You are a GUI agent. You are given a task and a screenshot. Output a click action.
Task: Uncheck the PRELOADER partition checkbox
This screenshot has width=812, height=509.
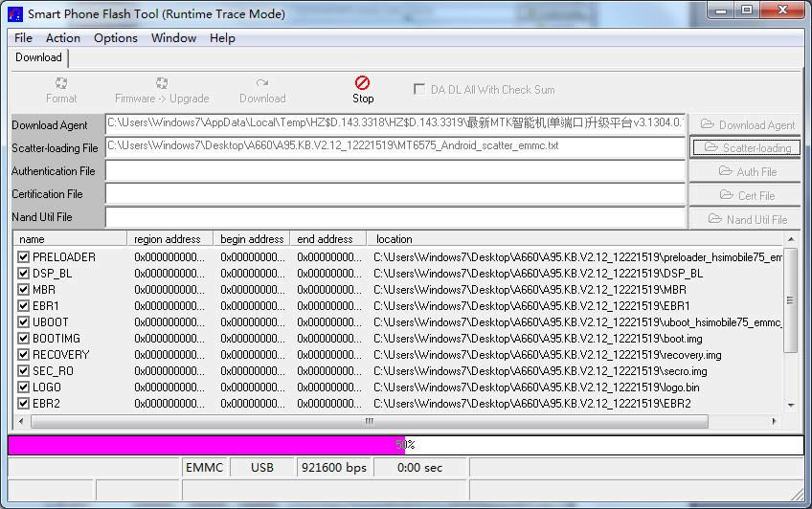[x=24, y=257]
